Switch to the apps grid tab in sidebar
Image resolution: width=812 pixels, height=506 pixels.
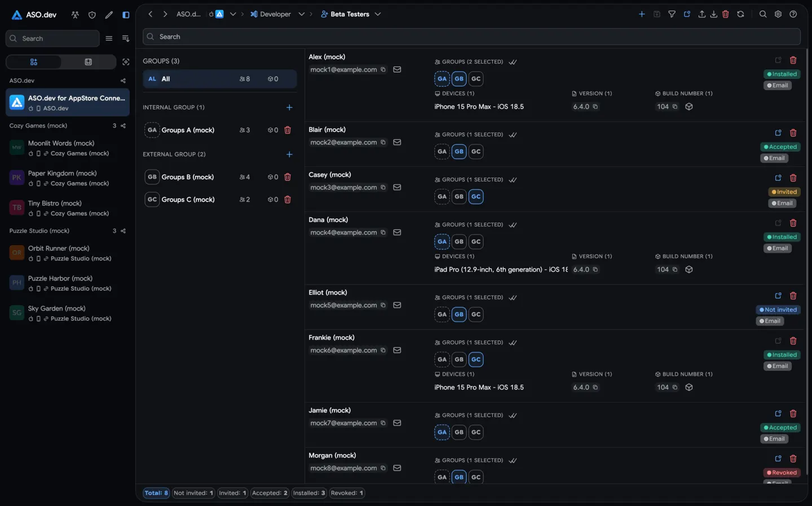(34, 62)
